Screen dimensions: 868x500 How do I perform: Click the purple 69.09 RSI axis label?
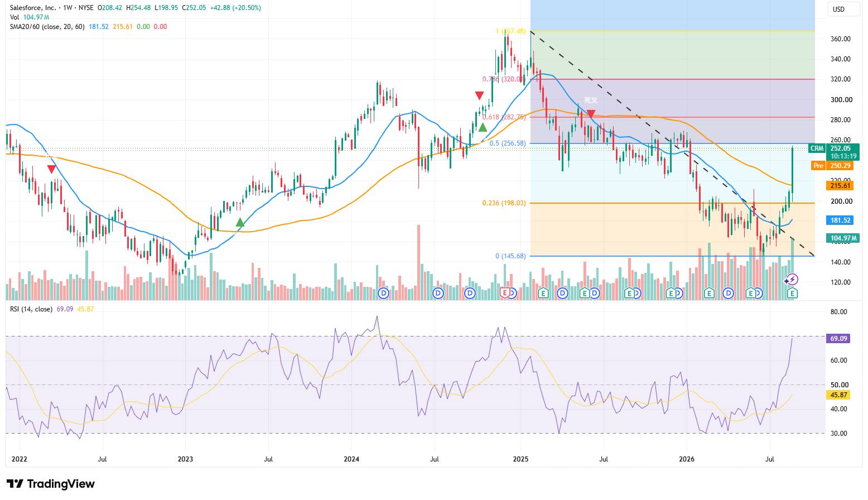point(839,338)
